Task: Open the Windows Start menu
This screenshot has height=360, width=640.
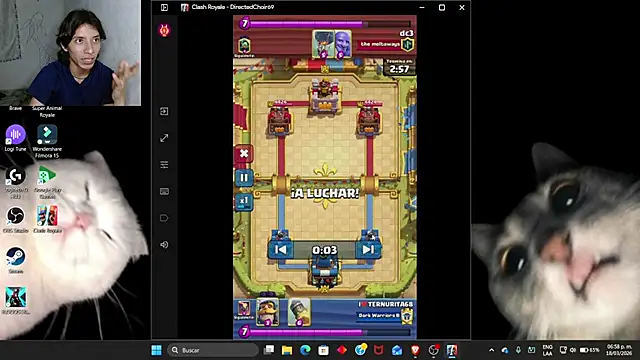Action: [x=156, y=350]
